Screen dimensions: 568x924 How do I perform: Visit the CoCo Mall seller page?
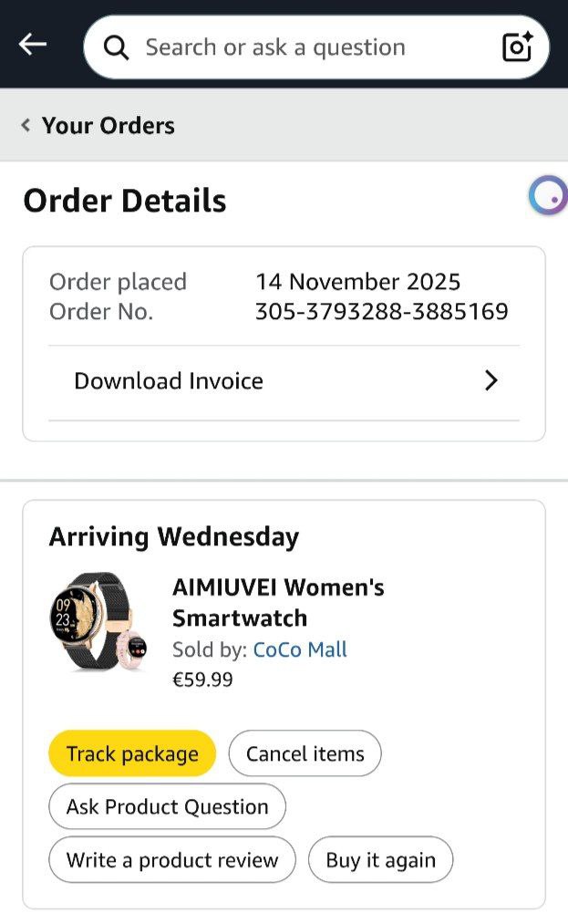coord(300,649)
